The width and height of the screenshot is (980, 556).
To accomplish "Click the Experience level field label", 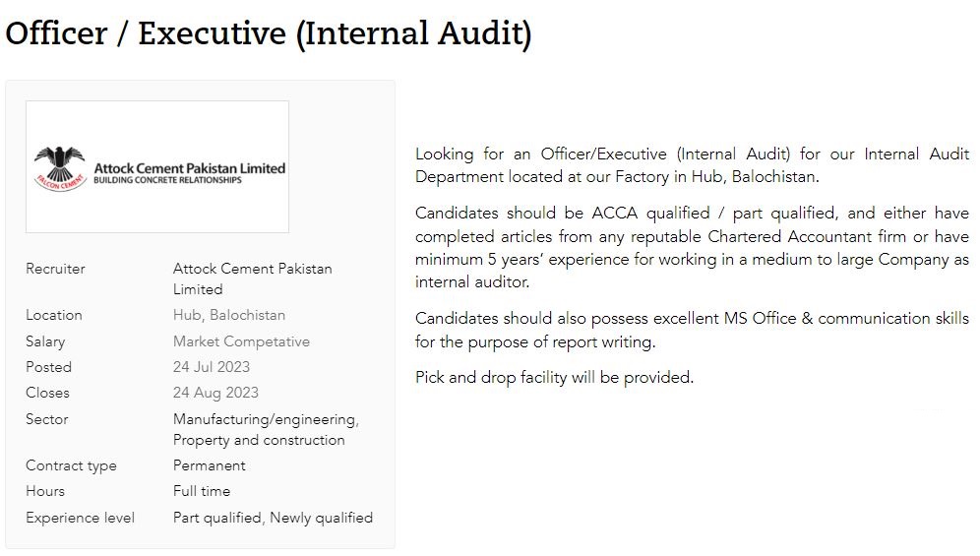I will coord(80,518).
